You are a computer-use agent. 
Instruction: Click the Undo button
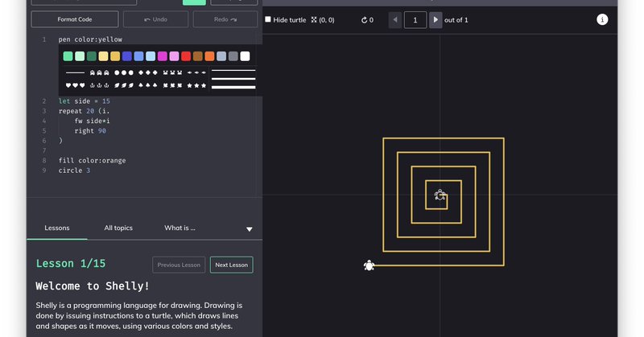(155, 19)
